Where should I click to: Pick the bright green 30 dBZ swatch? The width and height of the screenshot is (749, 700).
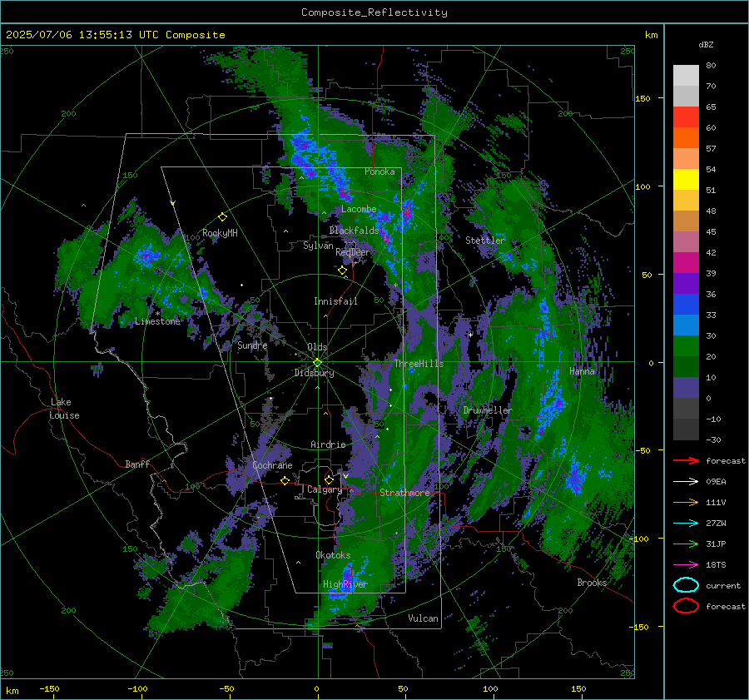[686, 346]
